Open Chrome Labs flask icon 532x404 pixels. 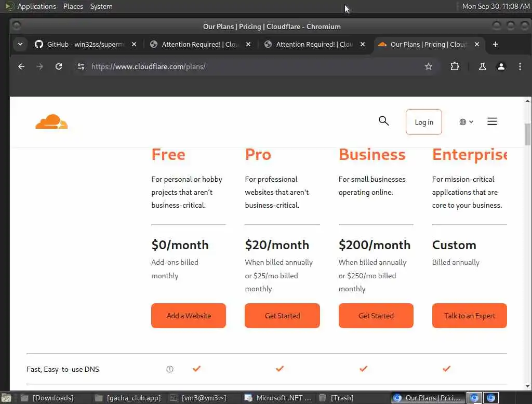pyautogui.click(x=482, y=66)
